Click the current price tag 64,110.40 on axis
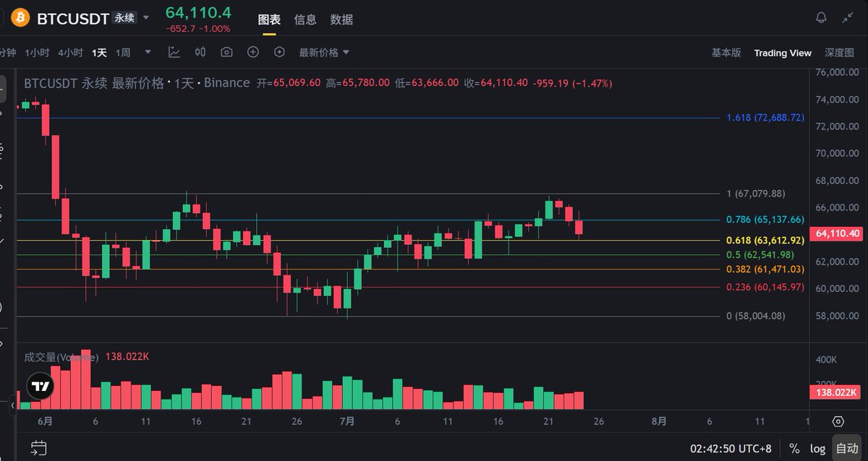This screenshot has width=868, height=461. [838, 233]
